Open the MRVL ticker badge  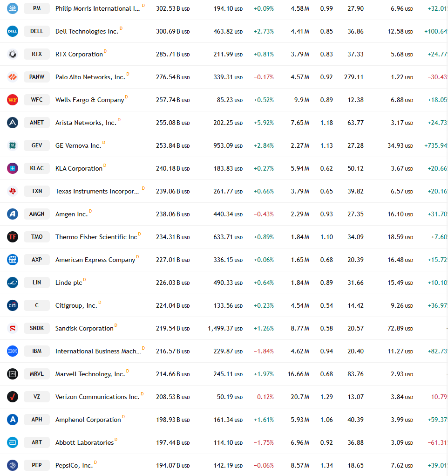[x=37, y=374]
